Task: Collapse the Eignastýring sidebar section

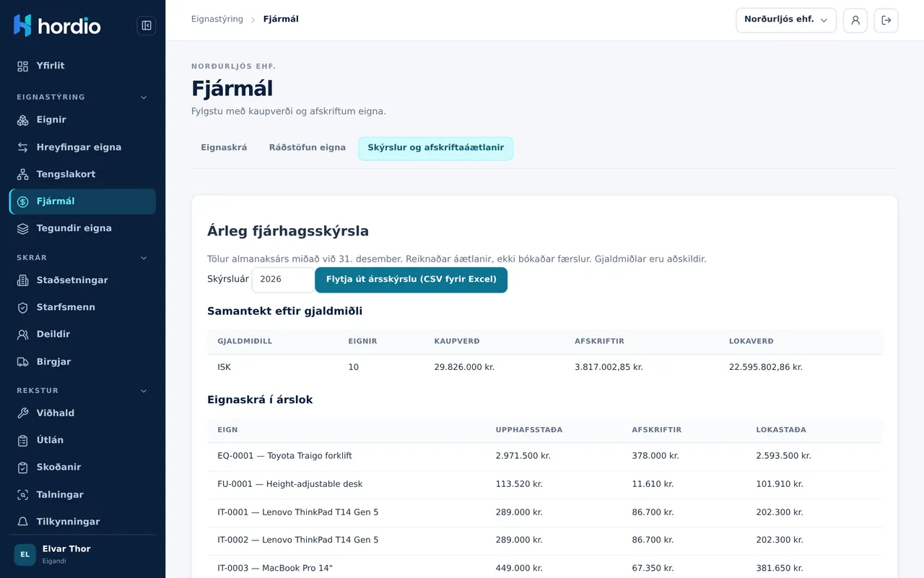Action: pos(144,97)
